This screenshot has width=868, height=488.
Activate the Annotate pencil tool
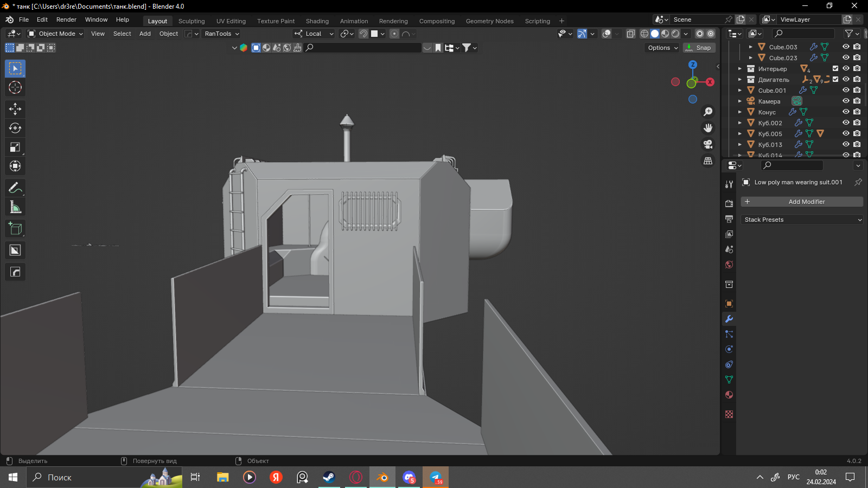coord(15,188)
